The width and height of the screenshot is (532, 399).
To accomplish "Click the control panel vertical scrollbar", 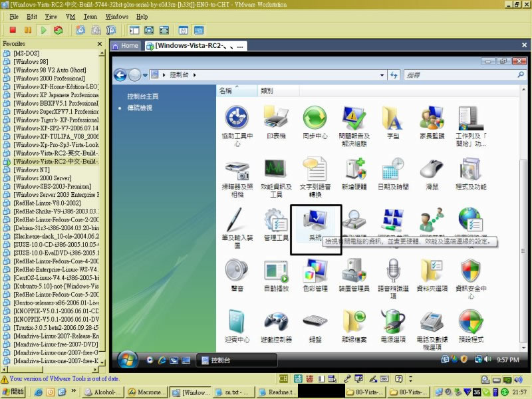I will click(523, 251).
